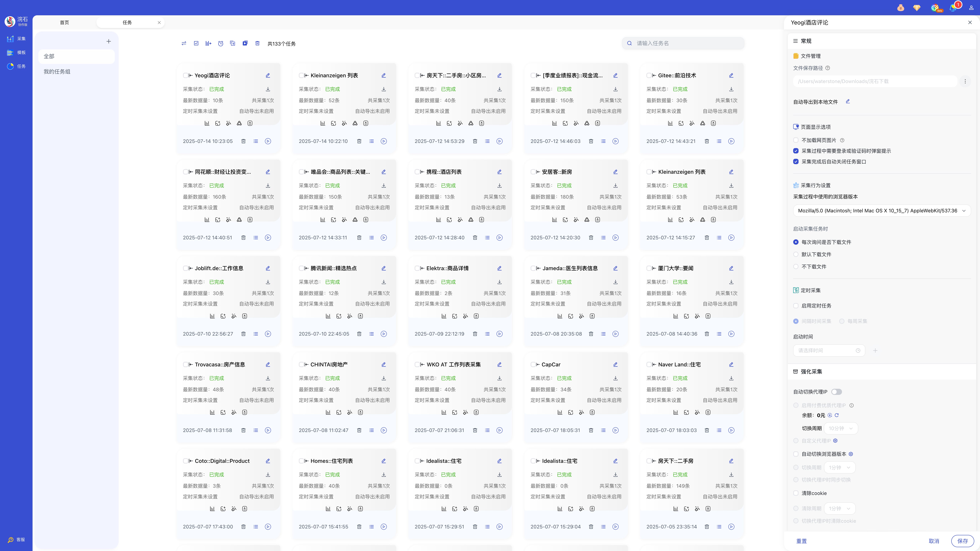Click the alarm clock scheduling icon in the toolbar

221,43
